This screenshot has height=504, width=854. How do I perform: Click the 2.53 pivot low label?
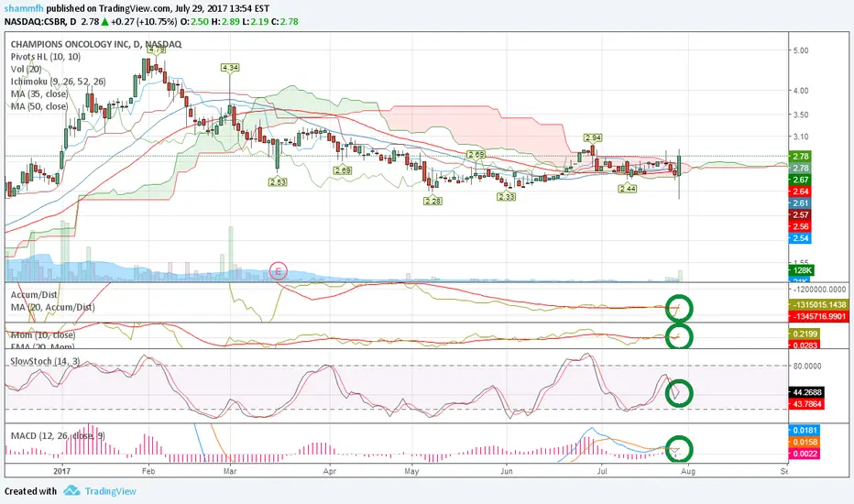pyautogui.click(x=278, y=182)
